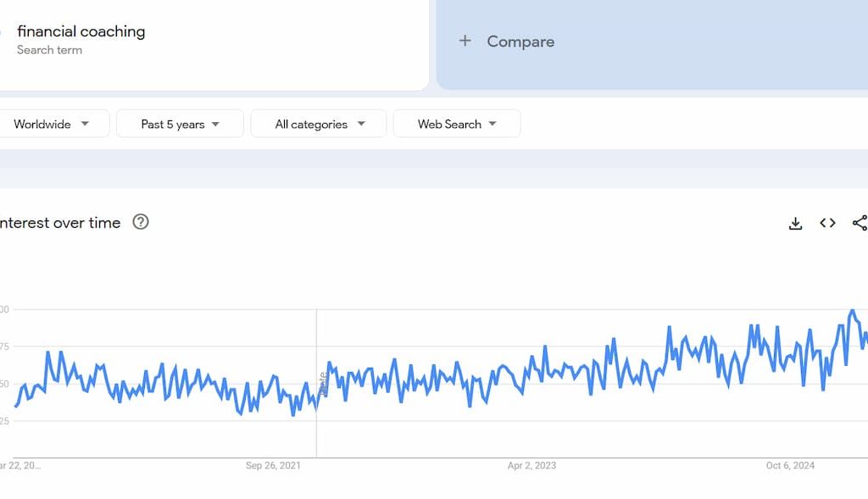
Task: Click the Oct 6, 2024 date label
Action: pos(790,465)
